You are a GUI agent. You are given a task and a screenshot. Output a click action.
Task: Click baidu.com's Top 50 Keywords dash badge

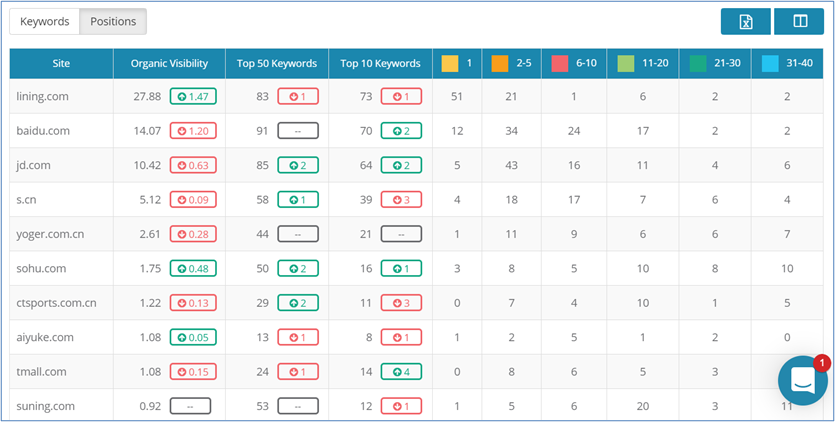298,131
